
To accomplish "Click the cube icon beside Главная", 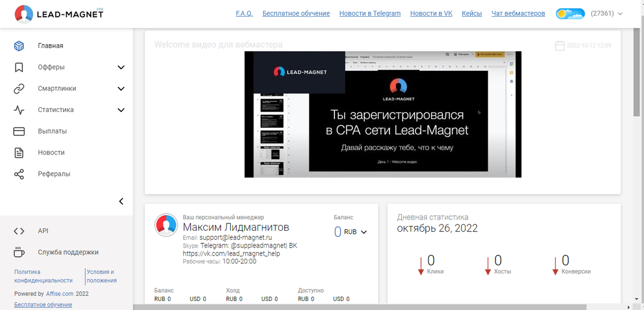I will click(19, 45).
